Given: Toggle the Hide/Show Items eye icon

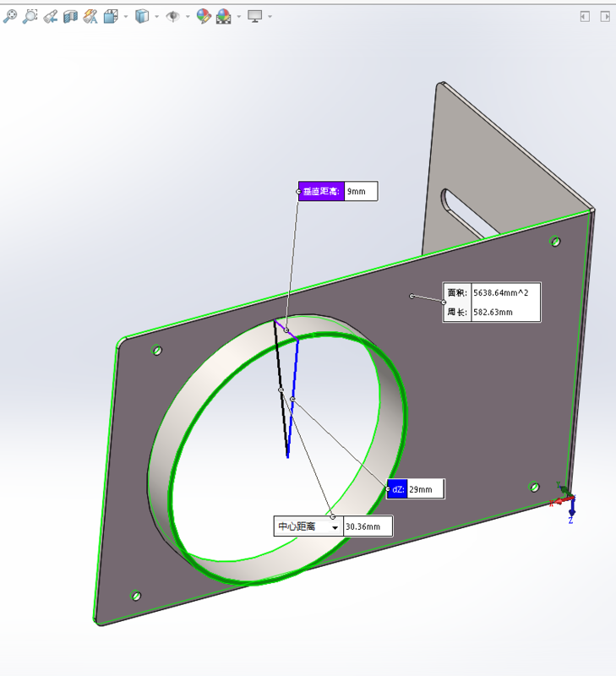Looking at the screenshot, I should 172,16.
